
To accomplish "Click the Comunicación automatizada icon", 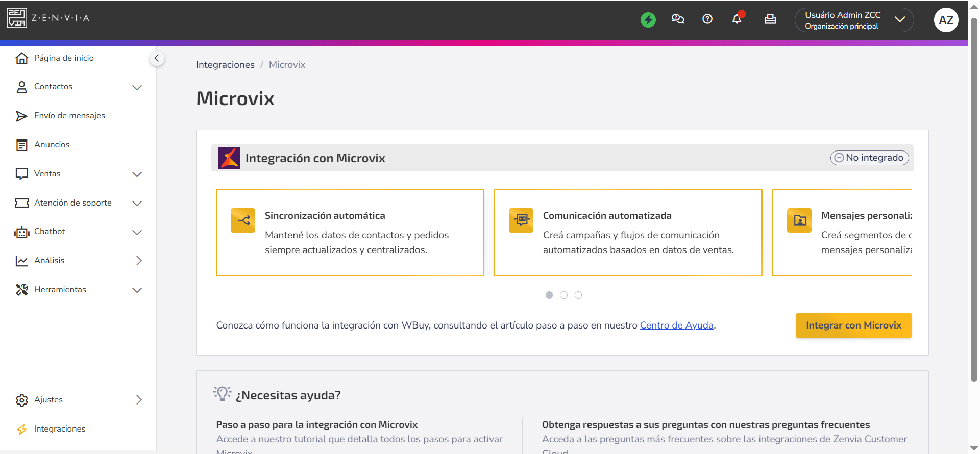I will click(521, 220).
